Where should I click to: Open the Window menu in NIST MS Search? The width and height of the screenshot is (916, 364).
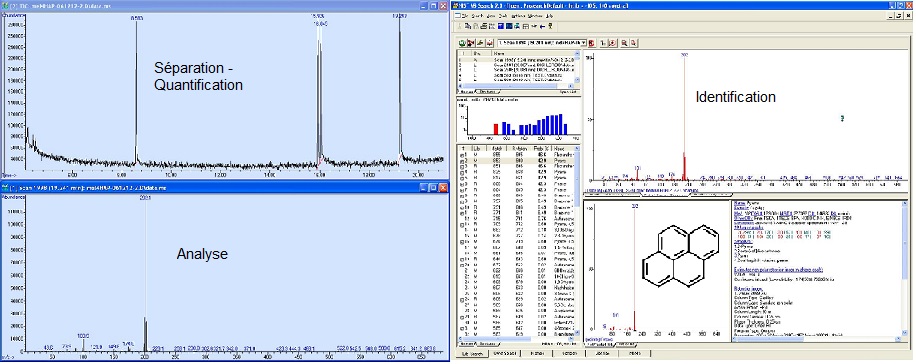click(x=535, y=16)
